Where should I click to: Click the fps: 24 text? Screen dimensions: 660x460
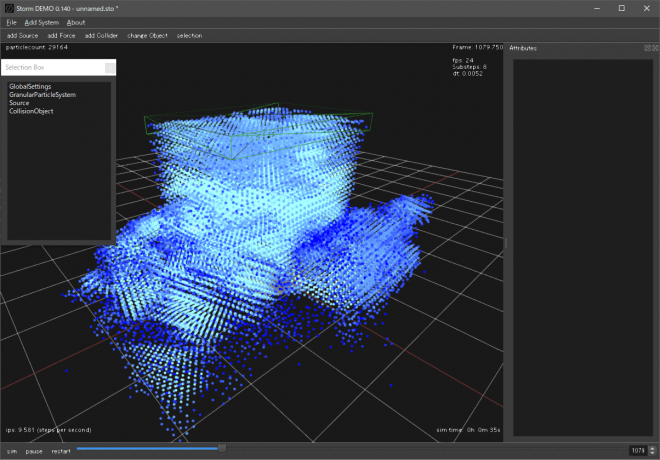(463, 60)
